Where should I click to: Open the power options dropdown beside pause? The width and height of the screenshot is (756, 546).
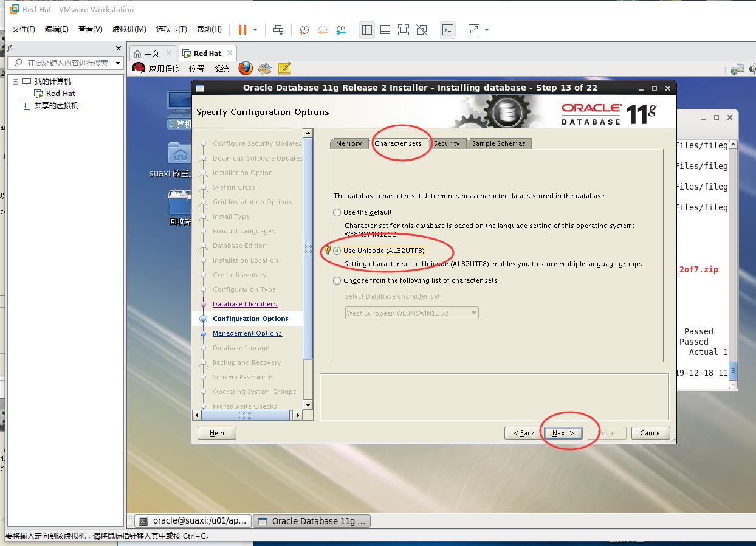pyautogui.click(x=255, y=29)
